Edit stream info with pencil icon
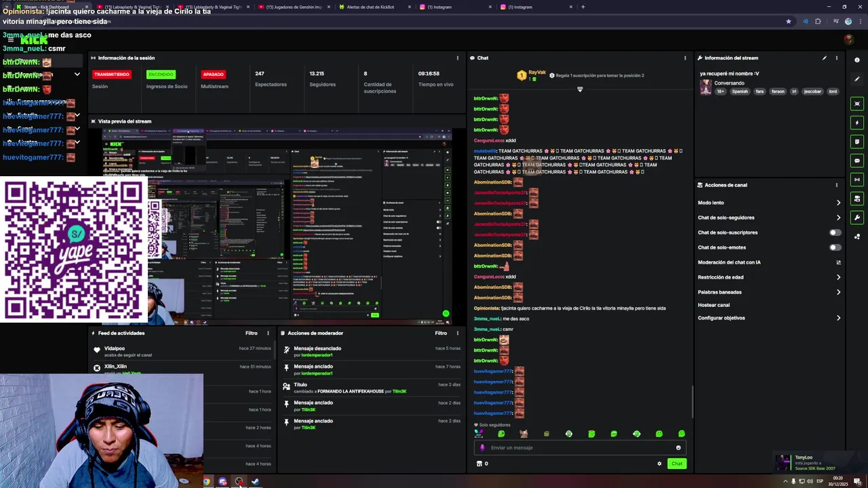This screenshot has width=868, height=488. pyautogui.click(x=825, y=58)
